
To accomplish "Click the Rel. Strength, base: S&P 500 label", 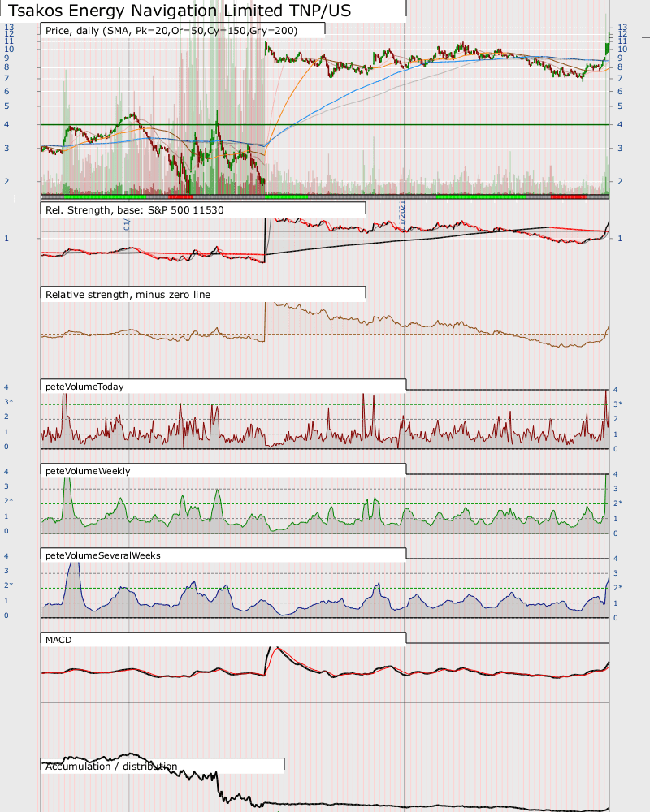I will pos(135,210).
